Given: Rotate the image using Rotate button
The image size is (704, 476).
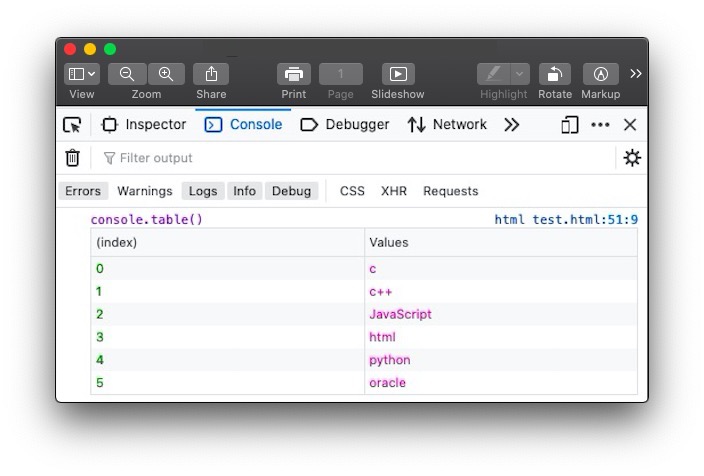Looking at the screenshot, I should [554, 74].
